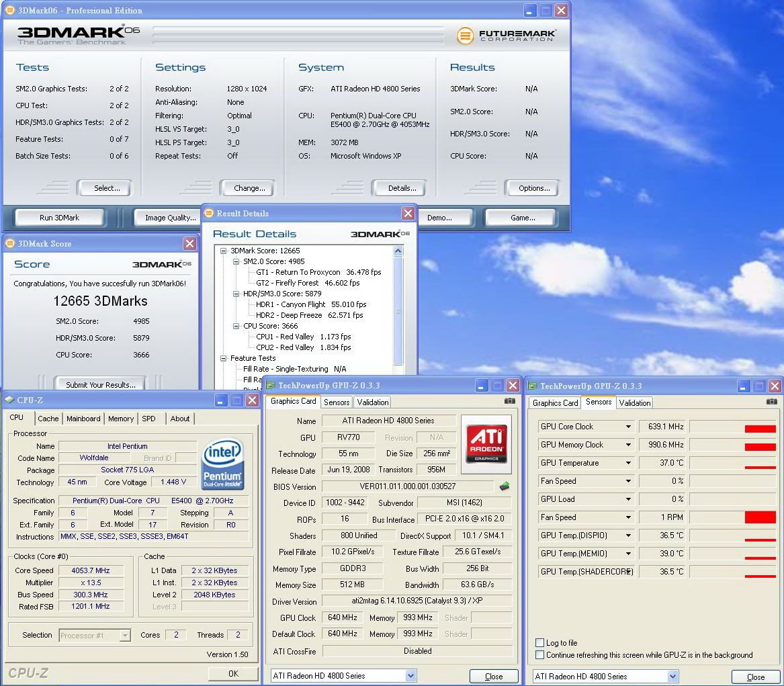784x686 pixels.
Task: Open the GPU Temp.(DISPIO) sensor dropdown
Action: 629,535
